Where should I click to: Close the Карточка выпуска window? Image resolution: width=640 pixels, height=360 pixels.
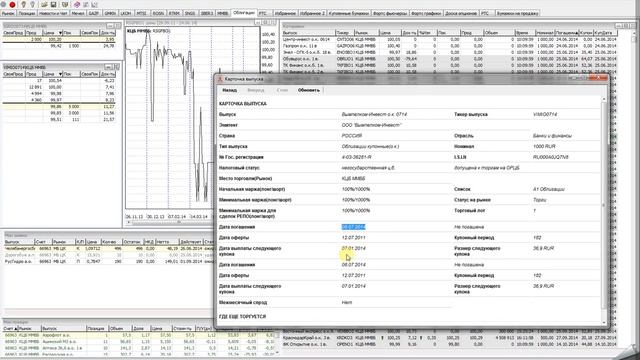click(x=598, y=78)
